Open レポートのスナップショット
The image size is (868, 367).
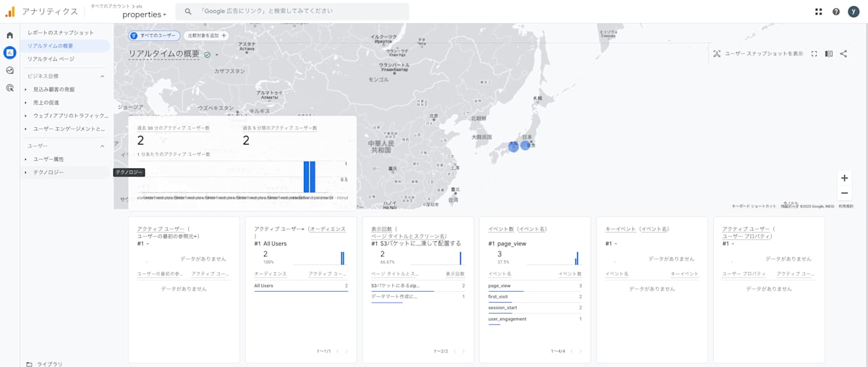[61, 33]
